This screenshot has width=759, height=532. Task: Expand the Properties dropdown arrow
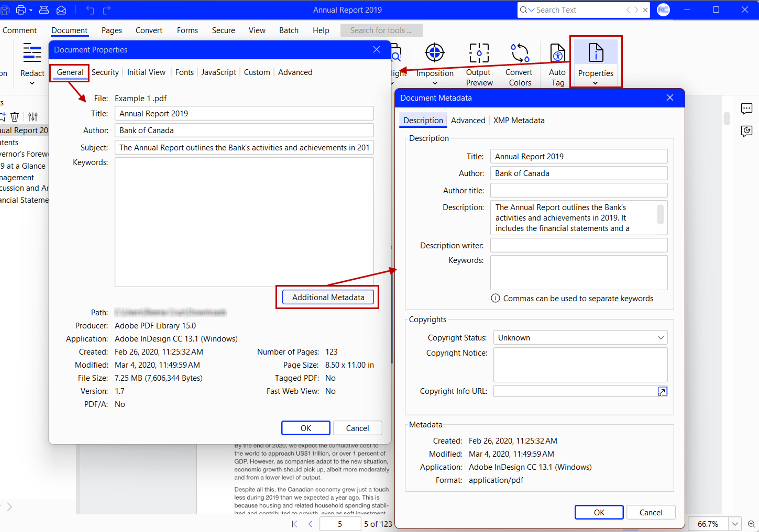pyautogui.click(x=595, y=83)
